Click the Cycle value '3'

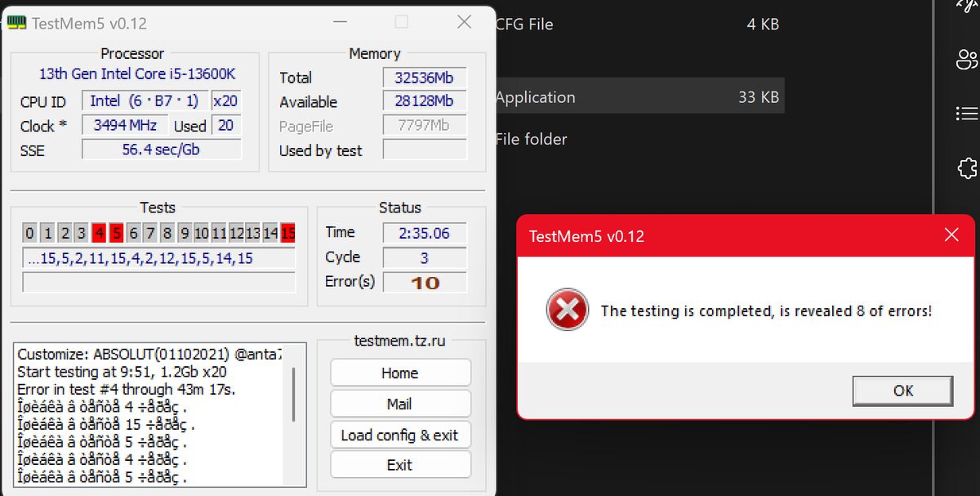click(425, 257)
